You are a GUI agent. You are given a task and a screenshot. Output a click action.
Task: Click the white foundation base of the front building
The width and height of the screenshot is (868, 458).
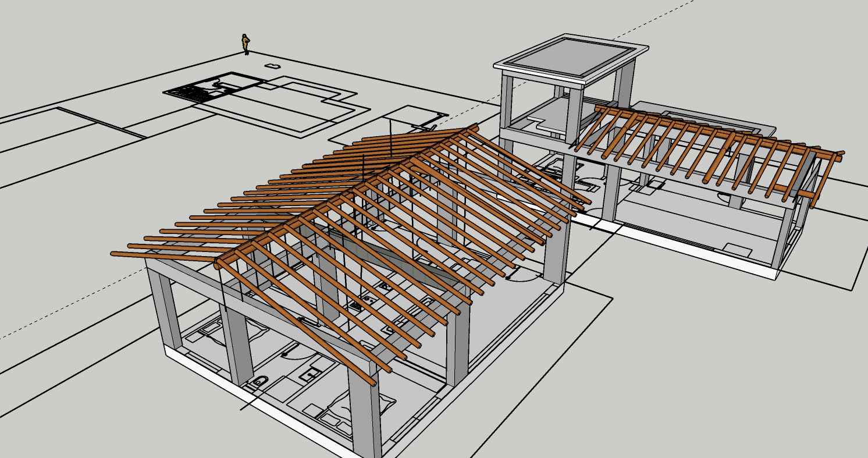click(x=262, y=407)
